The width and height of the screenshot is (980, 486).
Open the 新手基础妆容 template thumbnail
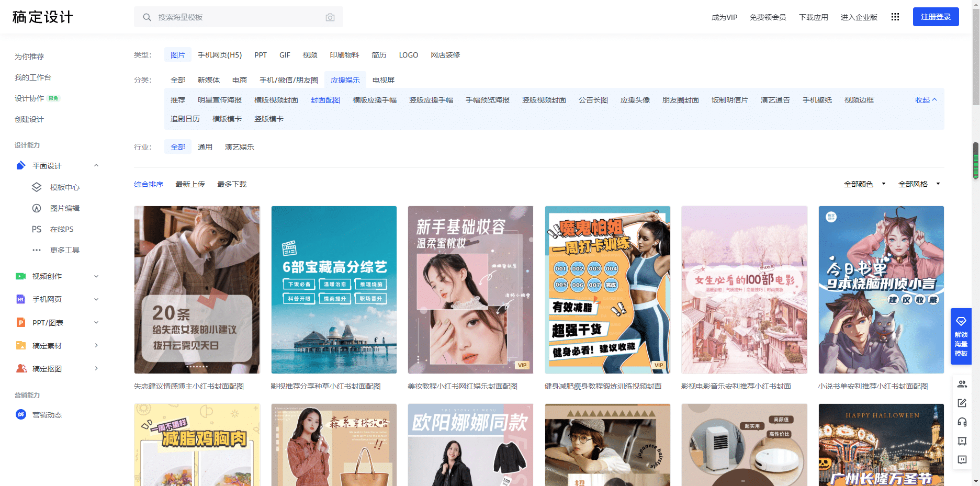coord(470,290)
